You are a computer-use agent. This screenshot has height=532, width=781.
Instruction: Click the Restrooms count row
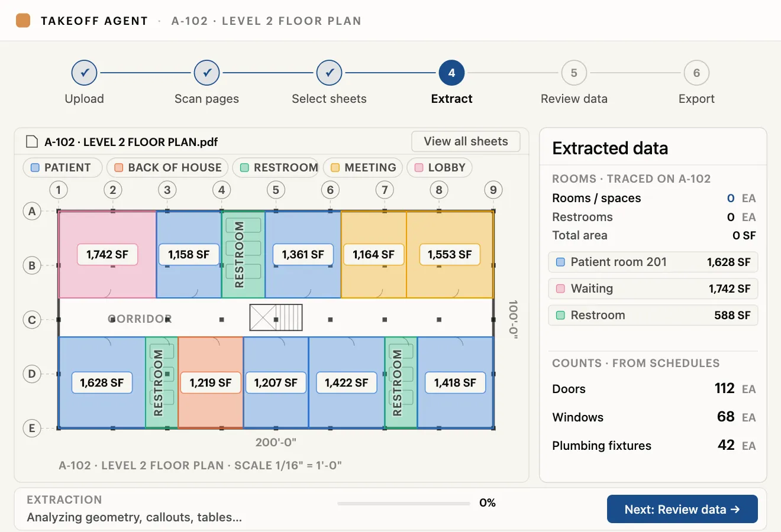[654, 217]
